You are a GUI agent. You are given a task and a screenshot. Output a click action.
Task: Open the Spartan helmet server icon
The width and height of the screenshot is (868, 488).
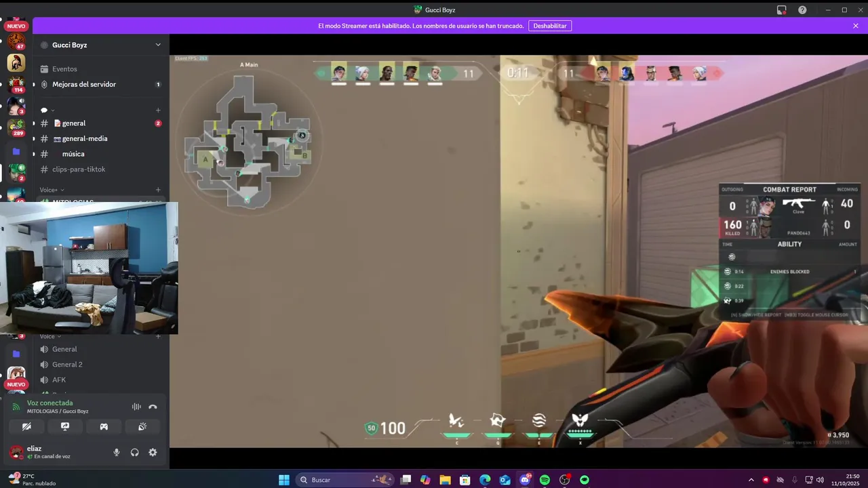[x=16, y=63]
